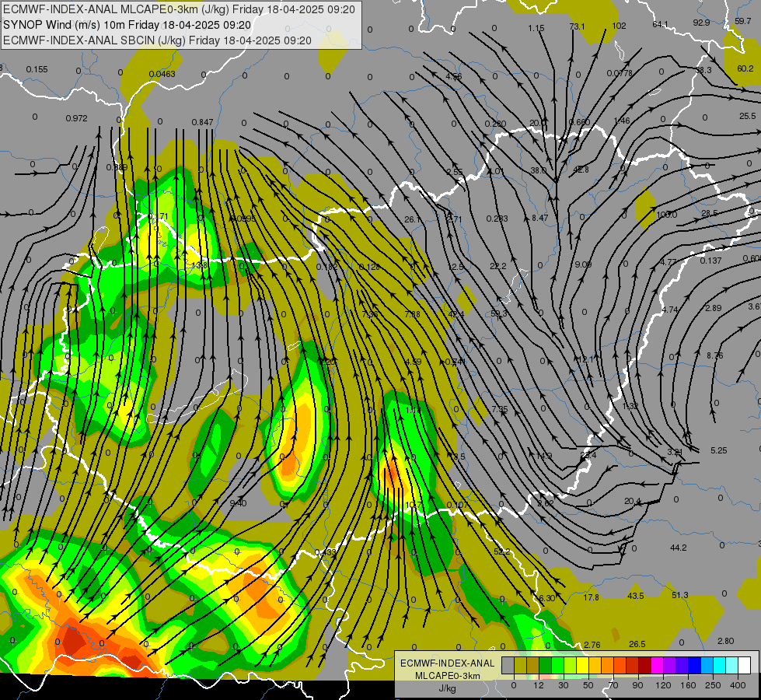Click the map value '51.3'
Image resolution: width=761 pixels, height=700 pixels.
pyautogui.click(x=680, y=594)
